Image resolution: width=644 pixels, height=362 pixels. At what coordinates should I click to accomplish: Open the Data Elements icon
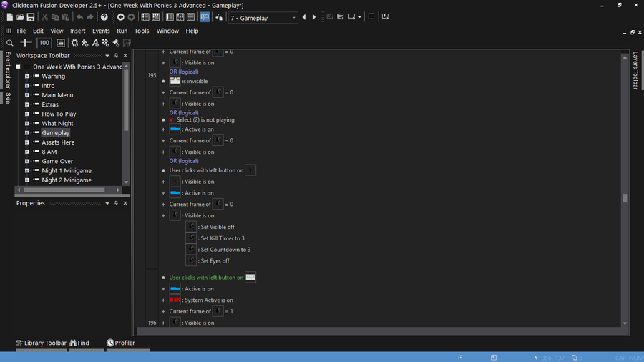219,17
